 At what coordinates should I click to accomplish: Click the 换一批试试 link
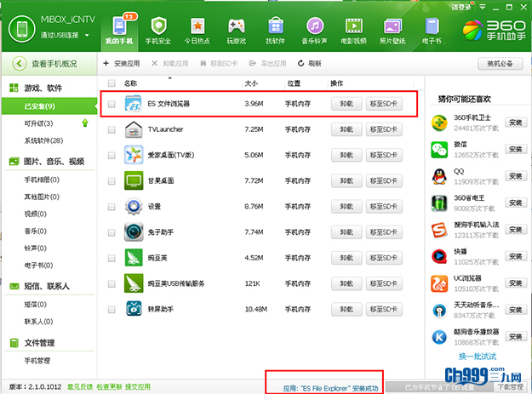coord(477,356)
